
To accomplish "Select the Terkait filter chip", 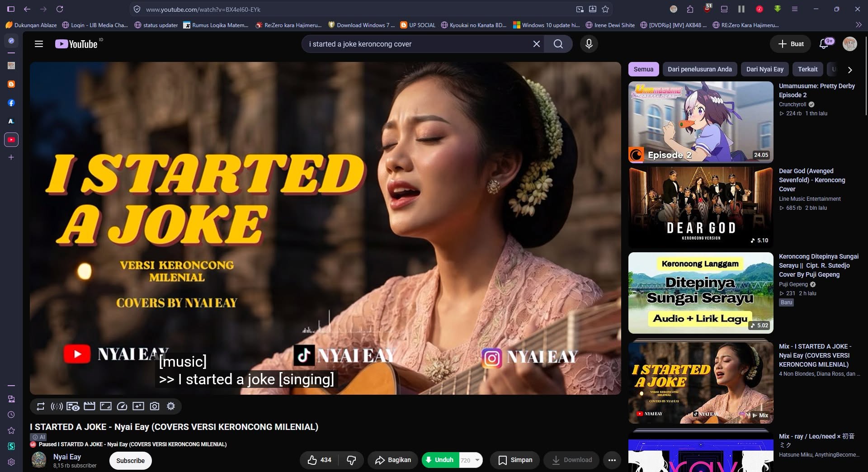I will pos(807,69).
